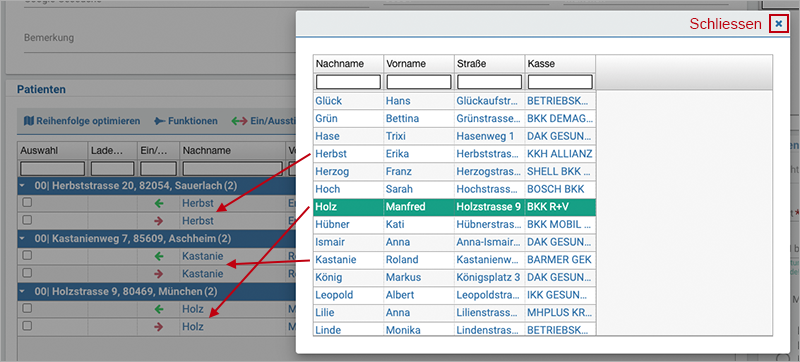Click green entry arrow in first Herbst row
This screenshot has height=362, width=800.
pos(159,203)
